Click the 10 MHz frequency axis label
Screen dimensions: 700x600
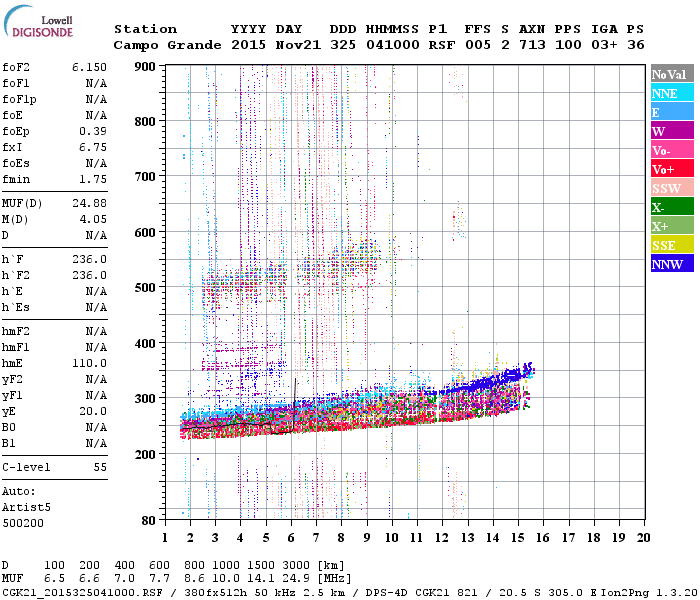[392, 538]
